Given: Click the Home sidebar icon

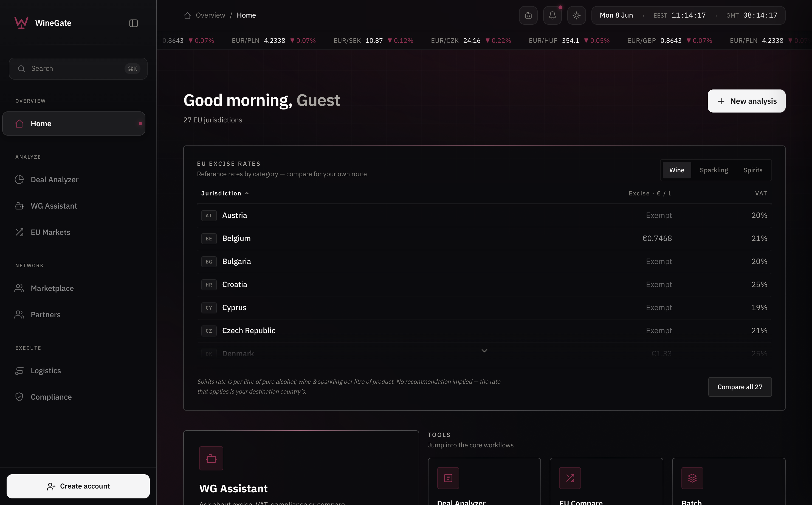Looking at the screenshot, I should 19,124.
